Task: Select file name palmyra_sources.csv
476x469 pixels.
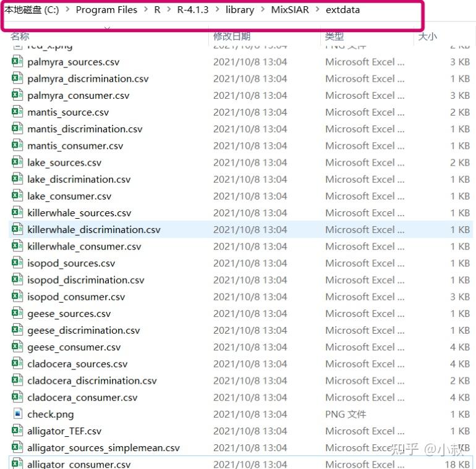Action: pyautogui.click(x=74, y=62)
